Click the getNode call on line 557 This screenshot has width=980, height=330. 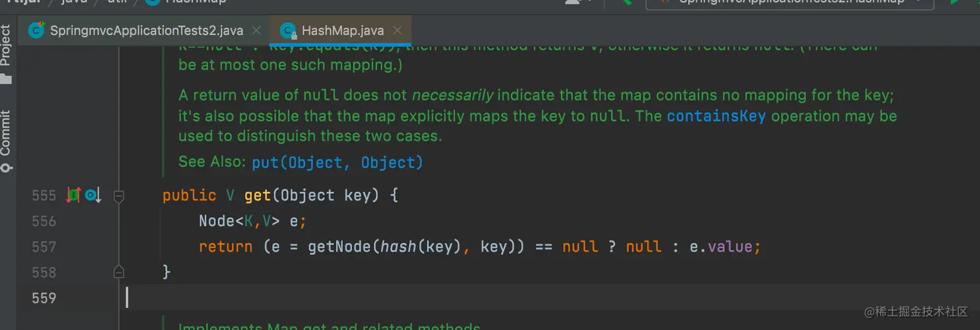(340, 246)
